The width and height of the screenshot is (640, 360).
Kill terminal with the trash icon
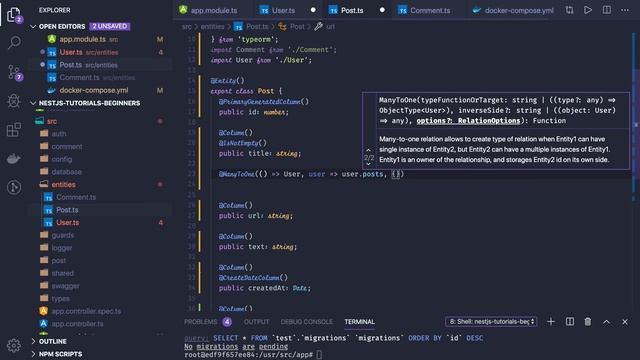pyautogui.click(x=588, y=322)
